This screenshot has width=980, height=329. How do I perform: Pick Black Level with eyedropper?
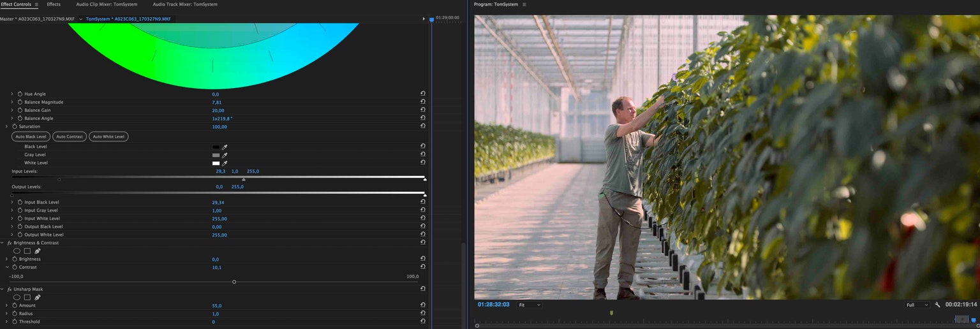pos(225,147)
